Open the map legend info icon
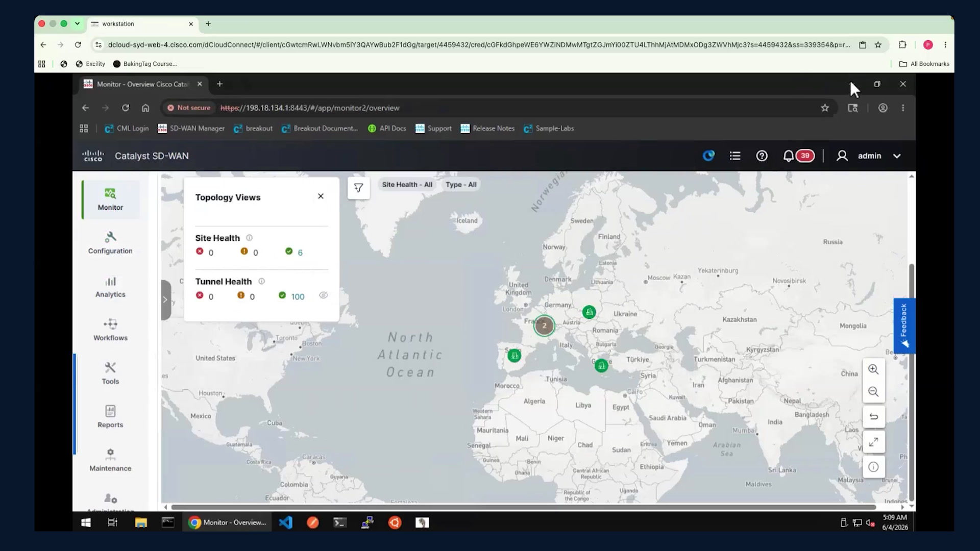Image resolution: width=980 pixels, height=551 pixels. pyautogui.click(x=873, y=467)
